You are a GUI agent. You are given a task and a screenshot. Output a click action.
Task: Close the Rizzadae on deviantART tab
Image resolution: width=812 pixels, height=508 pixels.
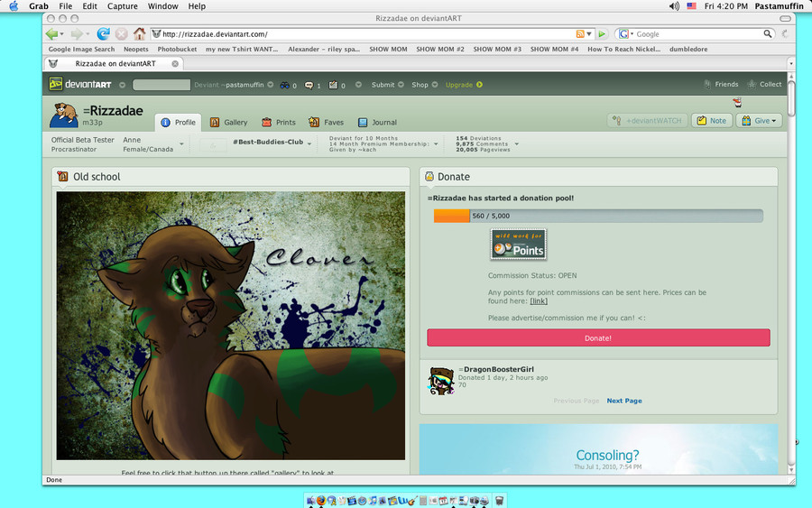click(175, 64)
